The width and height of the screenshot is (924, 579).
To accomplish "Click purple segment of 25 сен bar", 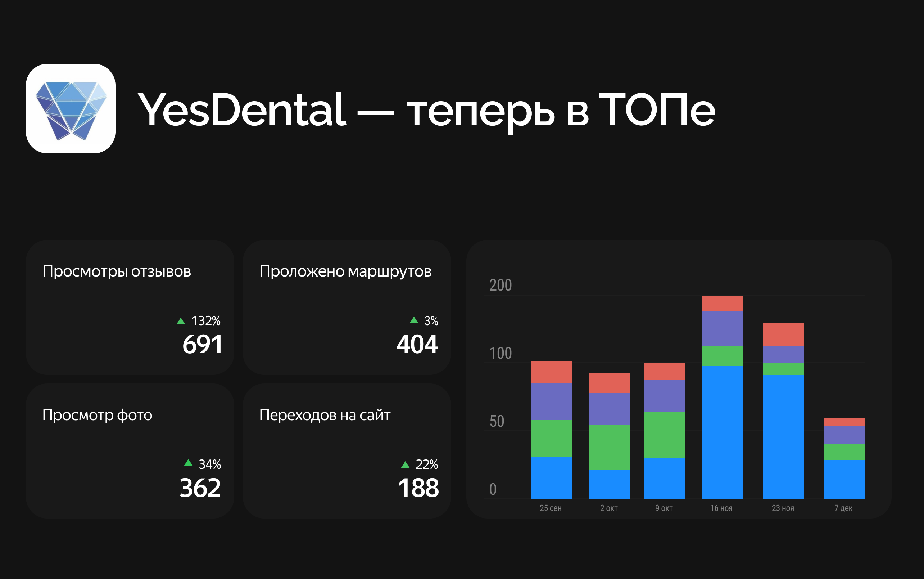I will click(551, 402).
